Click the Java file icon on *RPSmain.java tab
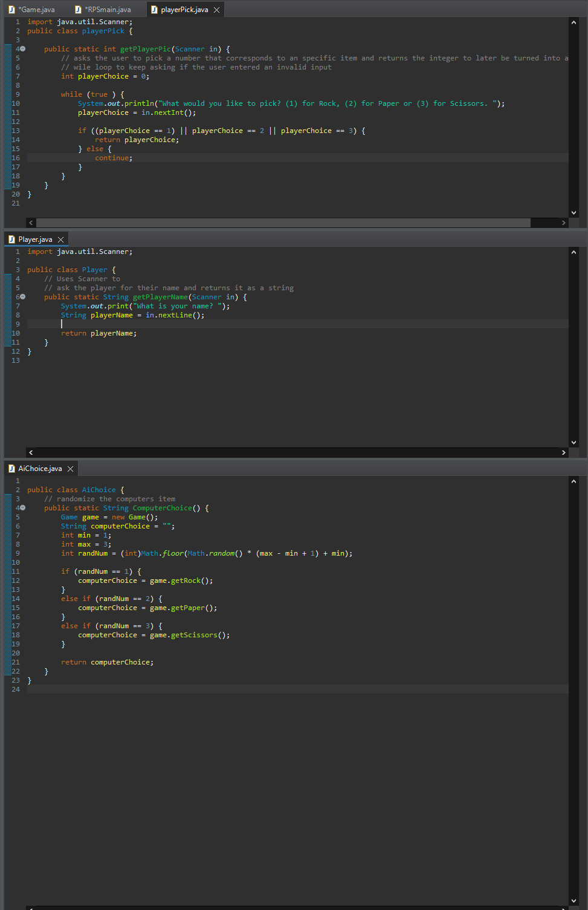The width and height of the screenshot is (588, 910). 78,10
